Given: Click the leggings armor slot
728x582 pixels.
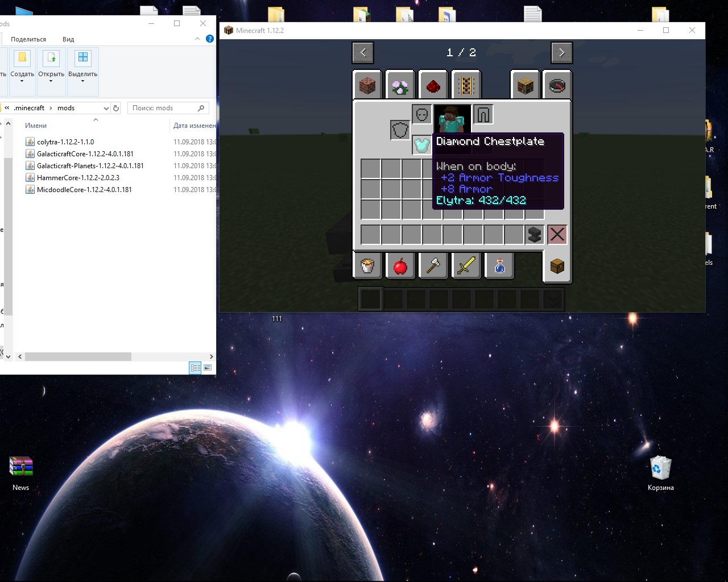Looking at the screenshot, I should click(483, 115).
